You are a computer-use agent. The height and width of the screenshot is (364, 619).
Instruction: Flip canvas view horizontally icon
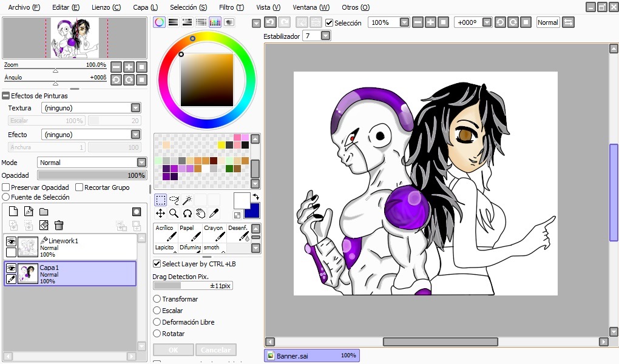pos(568,22)
